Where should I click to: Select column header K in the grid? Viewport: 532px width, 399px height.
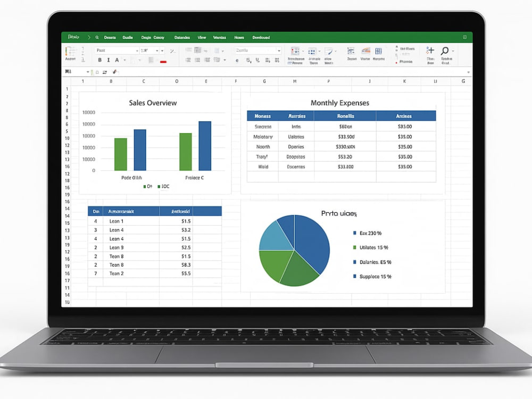404,81
